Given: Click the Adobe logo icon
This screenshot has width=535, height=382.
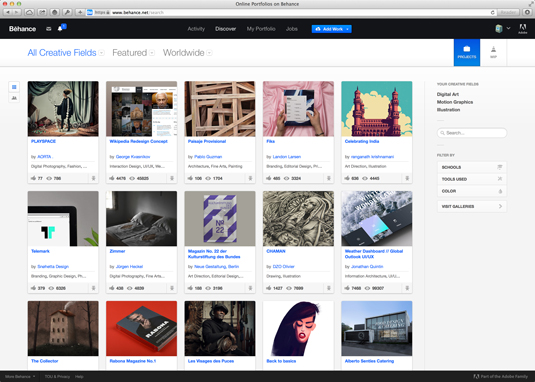Looking at the screenshot, I should (522, 29).
